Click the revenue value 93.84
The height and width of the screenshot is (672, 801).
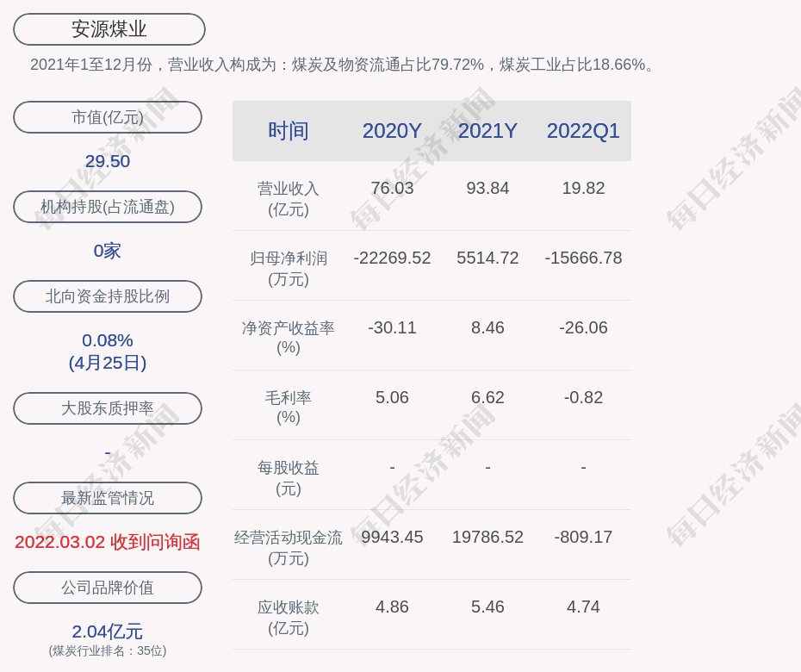tap(487, 188)
